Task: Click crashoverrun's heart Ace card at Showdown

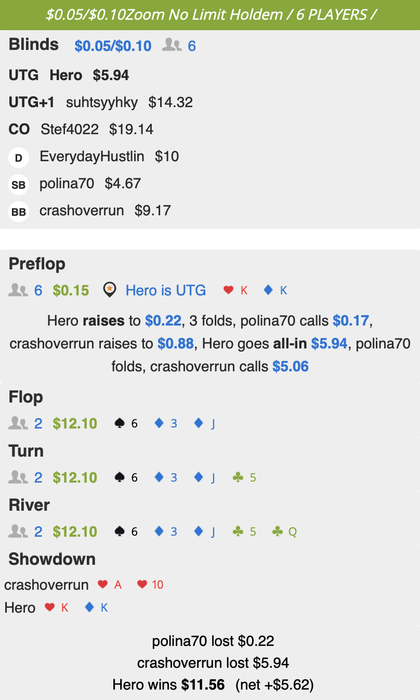Action: [x=110, y=584]
